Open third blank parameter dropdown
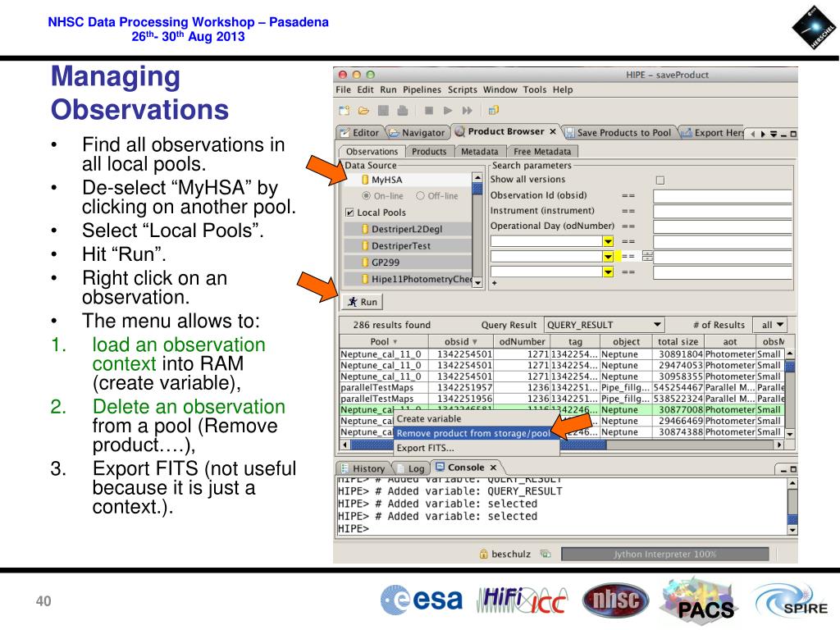 pyautogui.click(x=608, y=272)
